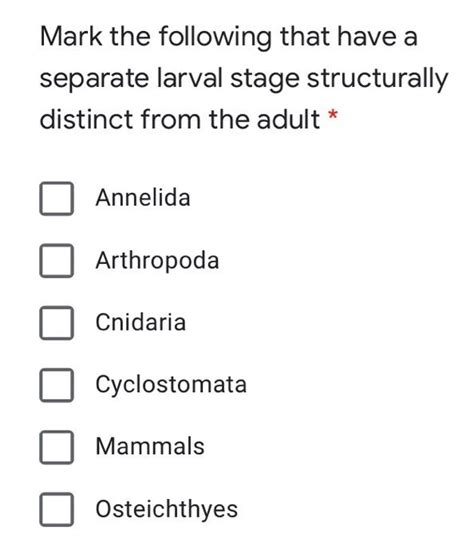Image resolution: width=474 pixels, height=558 pixels.
Task: Enable the Osteichthyes checkbox
Action: 57,509
